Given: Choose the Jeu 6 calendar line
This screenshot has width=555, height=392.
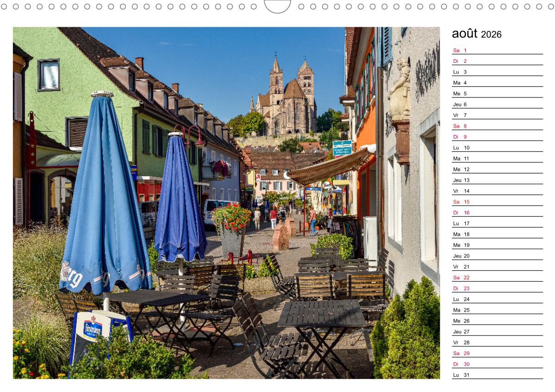Looking at the screenshot, I should tap(497, 104).
